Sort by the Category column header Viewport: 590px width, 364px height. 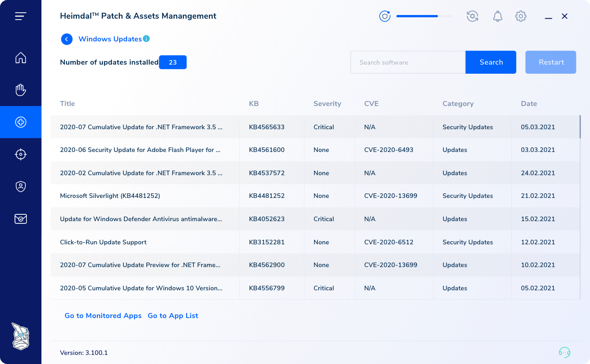(458, 104)
